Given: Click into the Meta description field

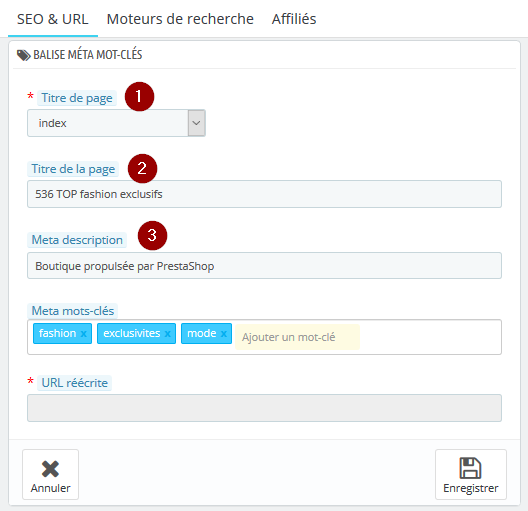Looking at the screenshot, I should (x=264, y=266).
